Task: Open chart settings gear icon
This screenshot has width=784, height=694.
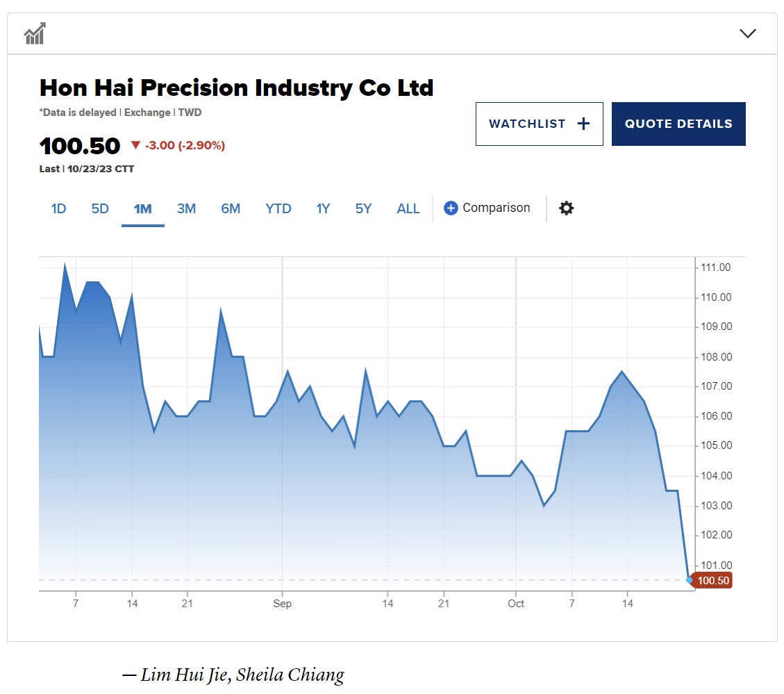Action: [567, 208]
